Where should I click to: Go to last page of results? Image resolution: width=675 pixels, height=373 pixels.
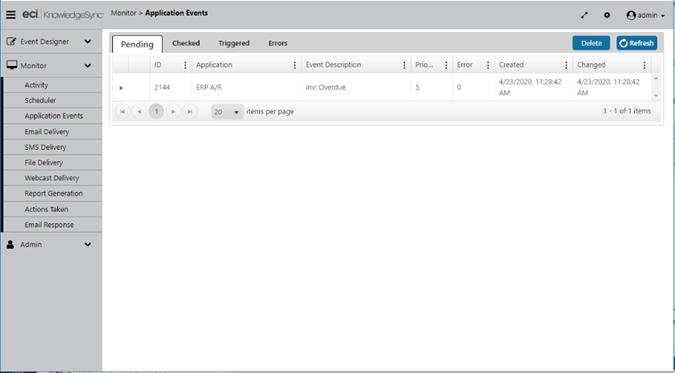point(190,112)
